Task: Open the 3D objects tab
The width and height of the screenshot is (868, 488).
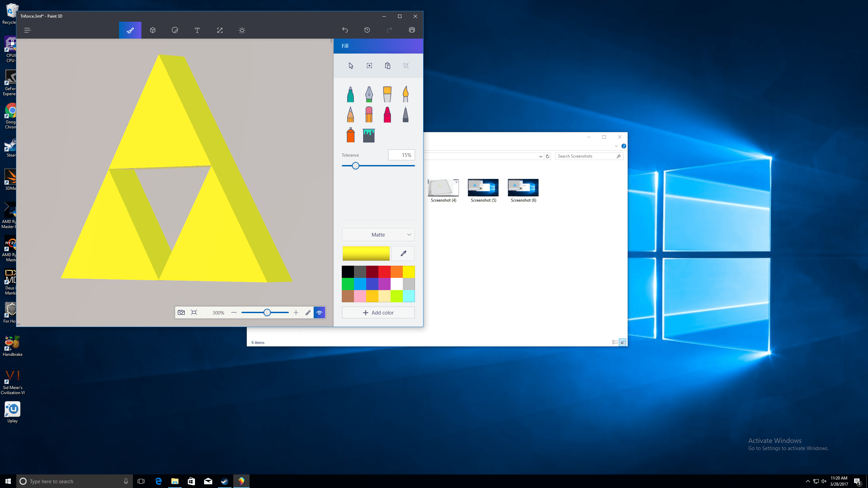Action: coord(153,30)
